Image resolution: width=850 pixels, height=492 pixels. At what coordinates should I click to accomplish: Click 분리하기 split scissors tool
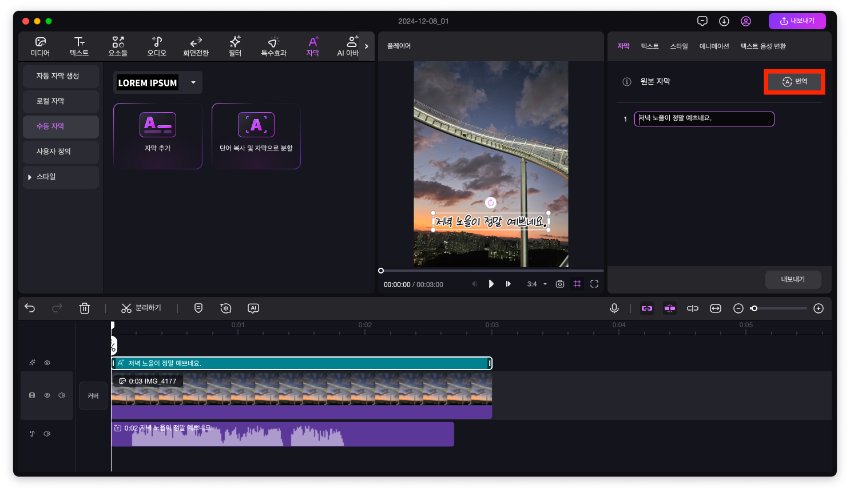coord(141,308)
